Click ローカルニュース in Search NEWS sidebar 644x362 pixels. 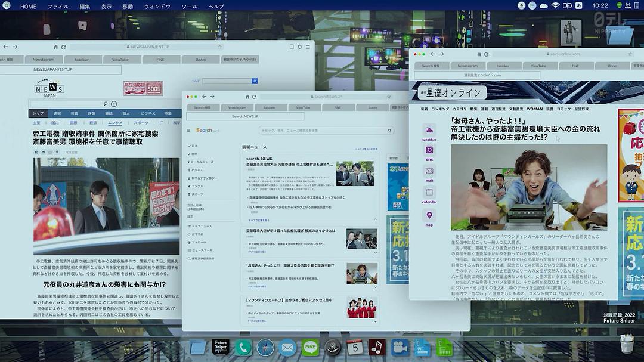(201, 162)
